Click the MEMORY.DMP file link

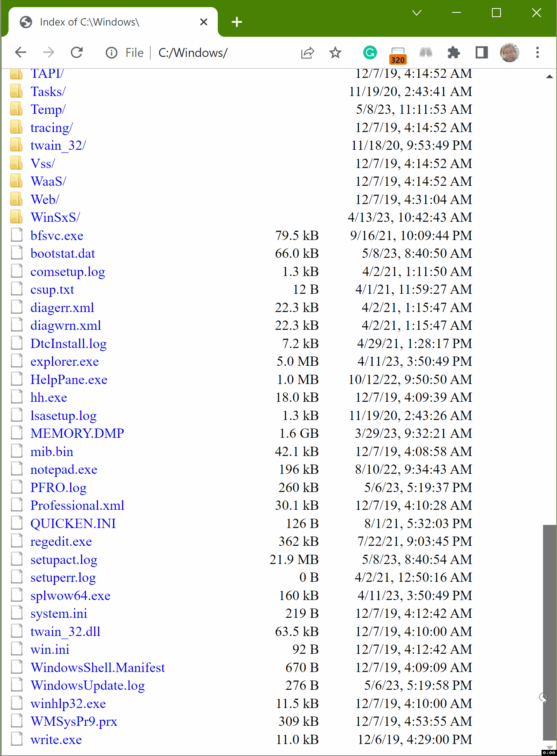pos(77,434)
